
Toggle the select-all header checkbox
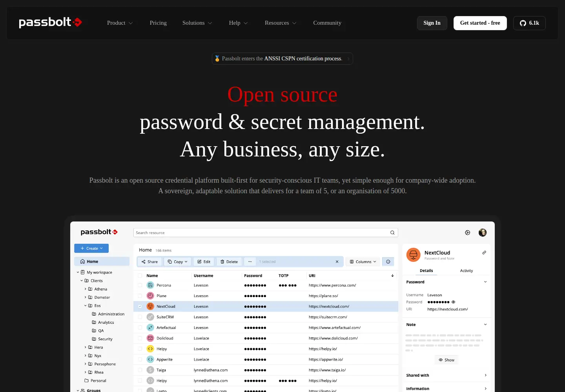pyautogui.click(x=140, y=276)
